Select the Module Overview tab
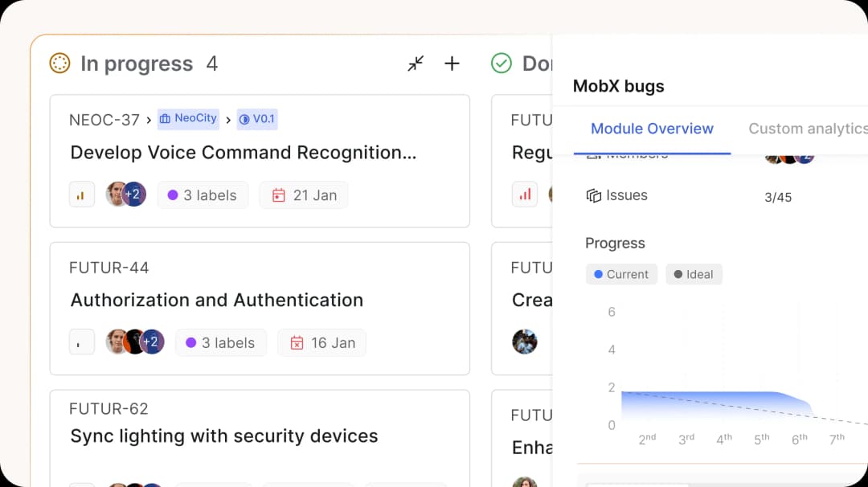Image resolution: width=868 pixels, height=487 pixels. 652,129
